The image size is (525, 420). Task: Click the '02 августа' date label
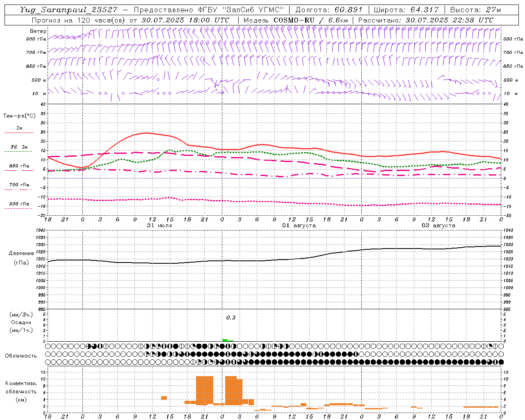[x=438, y=226]
